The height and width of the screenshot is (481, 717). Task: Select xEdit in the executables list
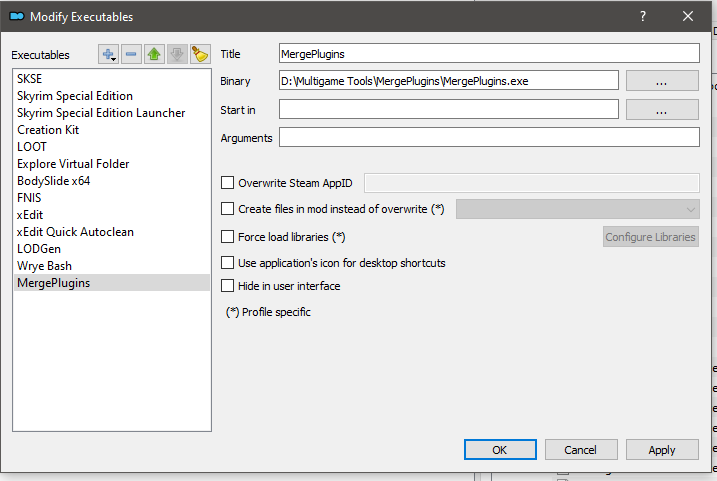point(112,215)
